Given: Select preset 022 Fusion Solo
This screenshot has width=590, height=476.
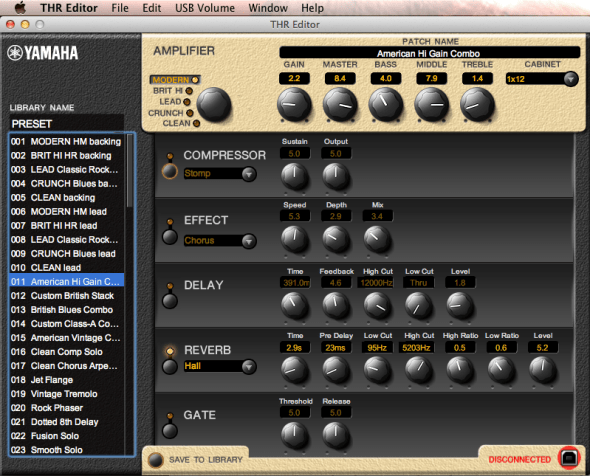Looking at the screenshot, I should coord(66,436).
